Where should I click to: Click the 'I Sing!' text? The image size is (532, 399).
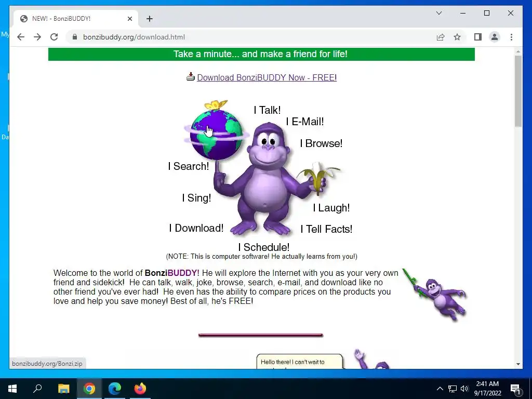click(x=196, y=198)
